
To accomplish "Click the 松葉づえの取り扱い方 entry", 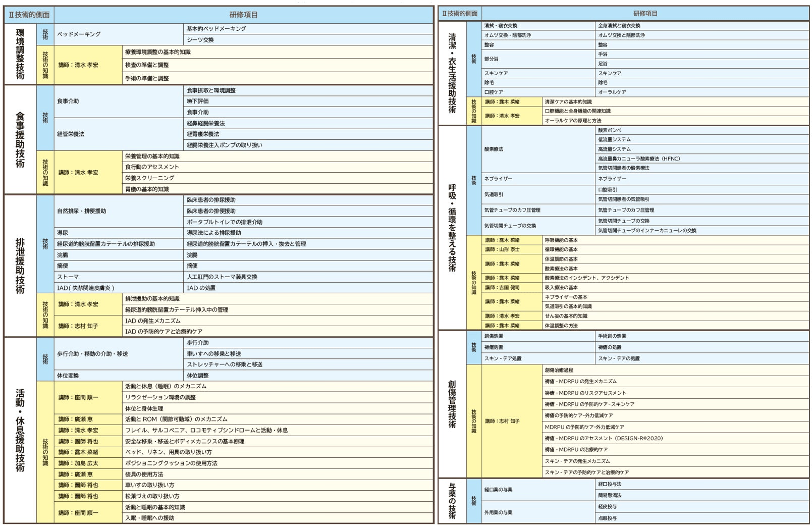I will tap(152, 496).
